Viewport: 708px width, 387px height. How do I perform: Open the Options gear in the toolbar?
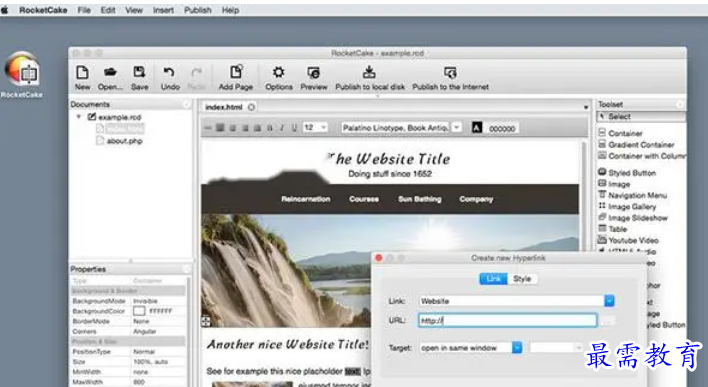[x=279, y=78]
